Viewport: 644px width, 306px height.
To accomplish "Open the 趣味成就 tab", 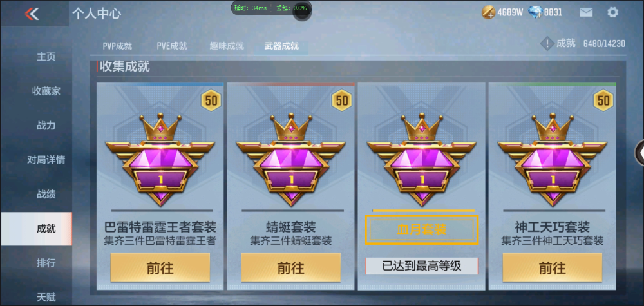I will [227, 46].
